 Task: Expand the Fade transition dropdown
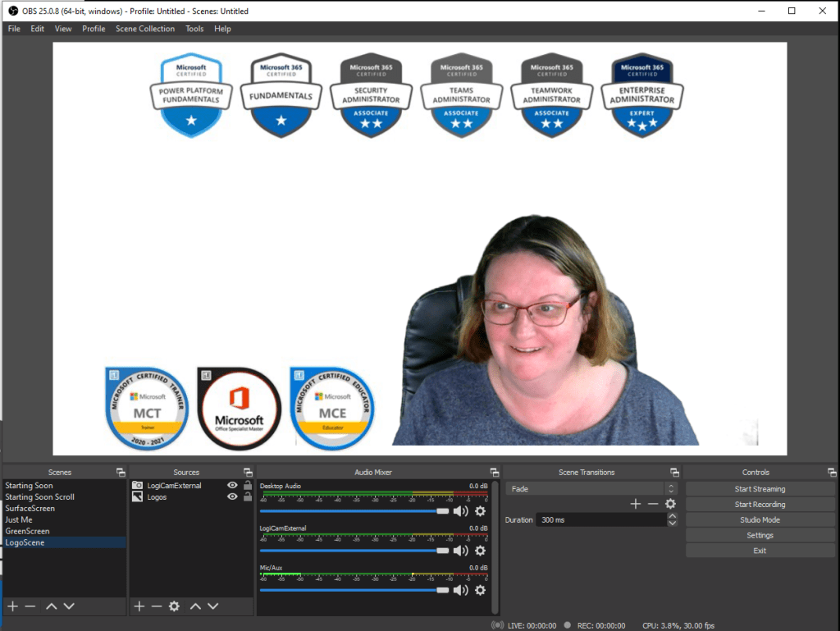tap(671, 489)
